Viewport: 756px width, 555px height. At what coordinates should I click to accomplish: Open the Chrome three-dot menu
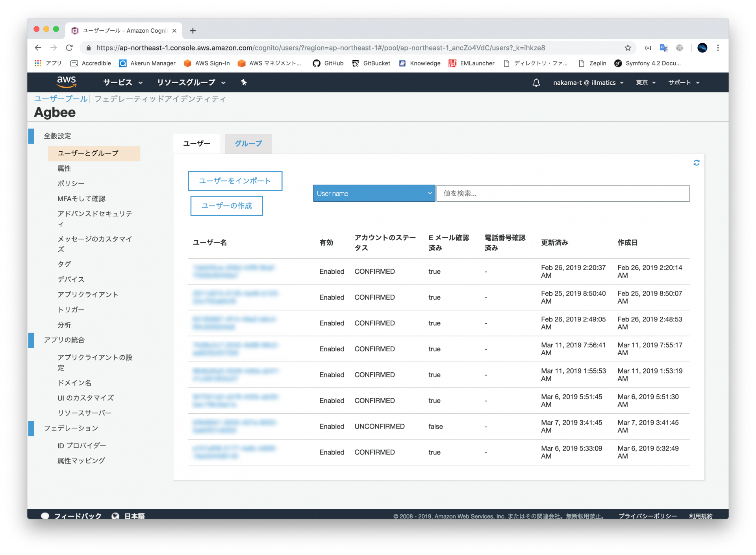(718, 48)
